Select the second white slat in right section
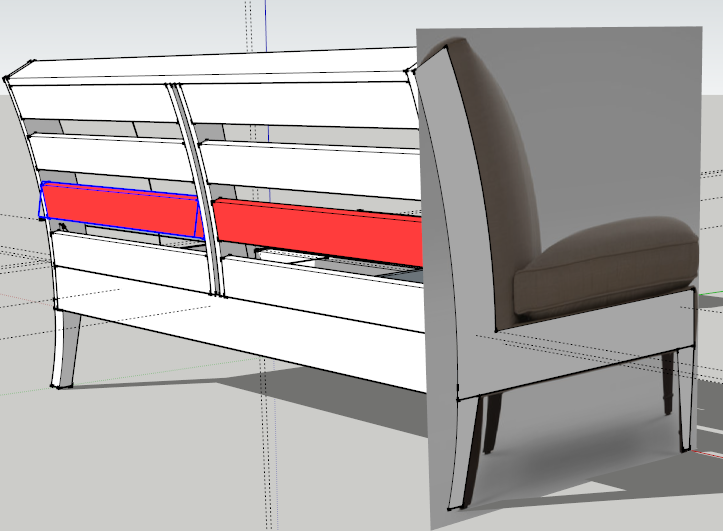Image resolution: width=723 pixels, height=531 pixels. click(x=311, y=170)
